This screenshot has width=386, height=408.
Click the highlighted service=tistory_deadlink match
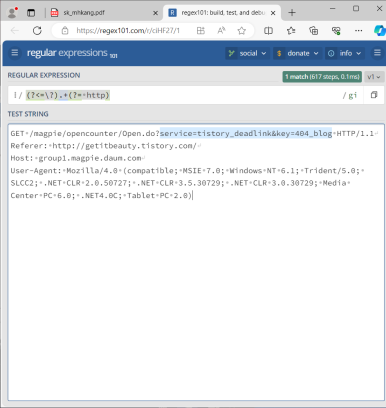(246, 133)
